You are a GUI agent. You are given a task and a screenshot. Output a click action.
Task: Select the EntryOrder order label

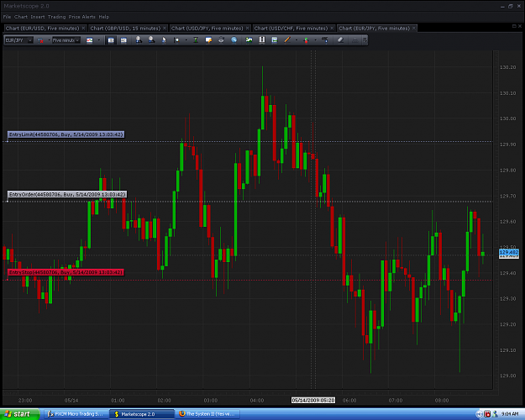click(67, 195)
